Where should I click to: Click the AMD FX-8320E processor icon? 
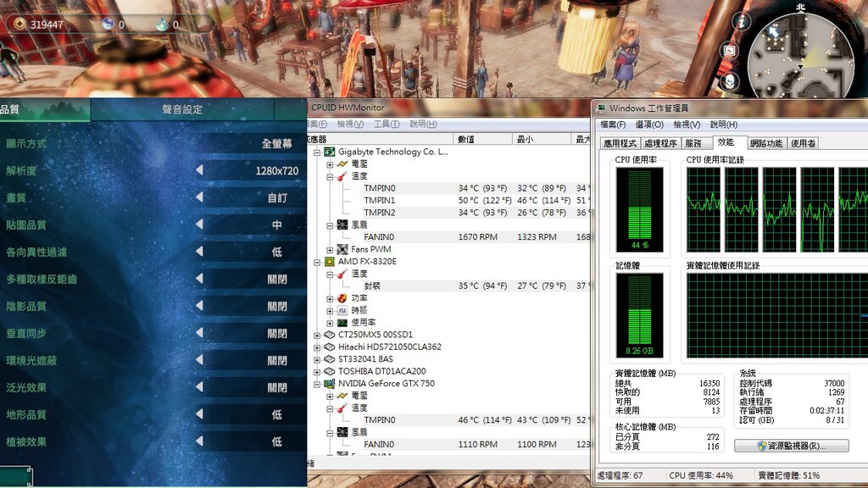pyautogui.click(x=330, y=261)
